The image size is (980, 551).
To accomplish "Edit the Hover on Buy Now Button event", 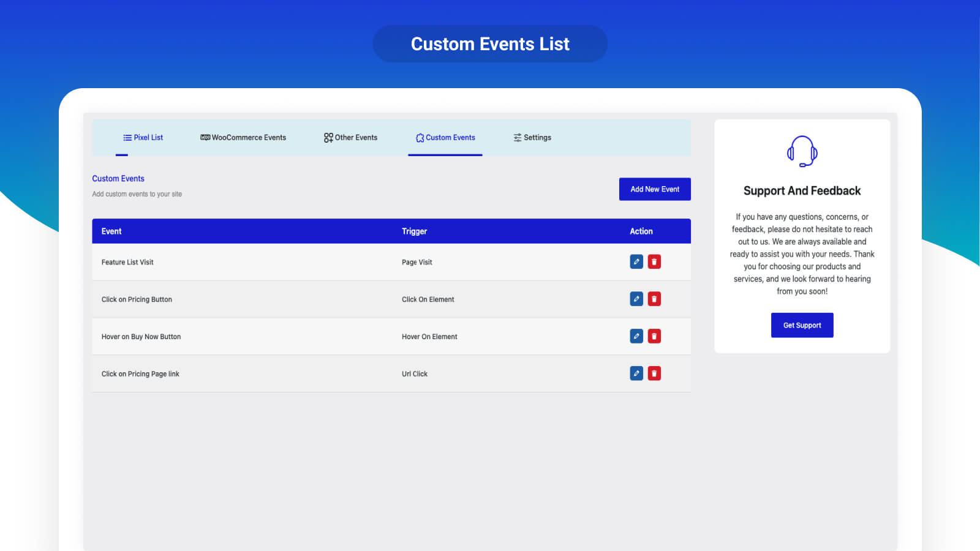I will 636,337.
